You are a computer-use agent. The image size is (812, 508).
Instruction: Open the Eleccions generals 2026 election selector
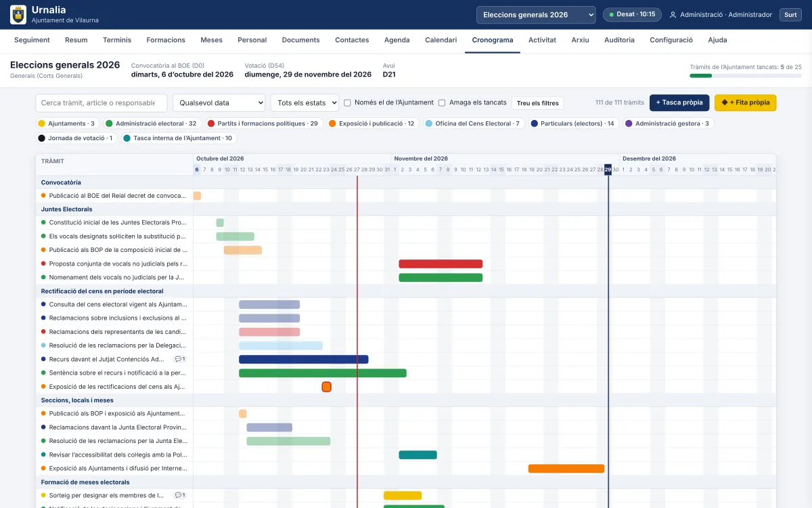point(536,15)
